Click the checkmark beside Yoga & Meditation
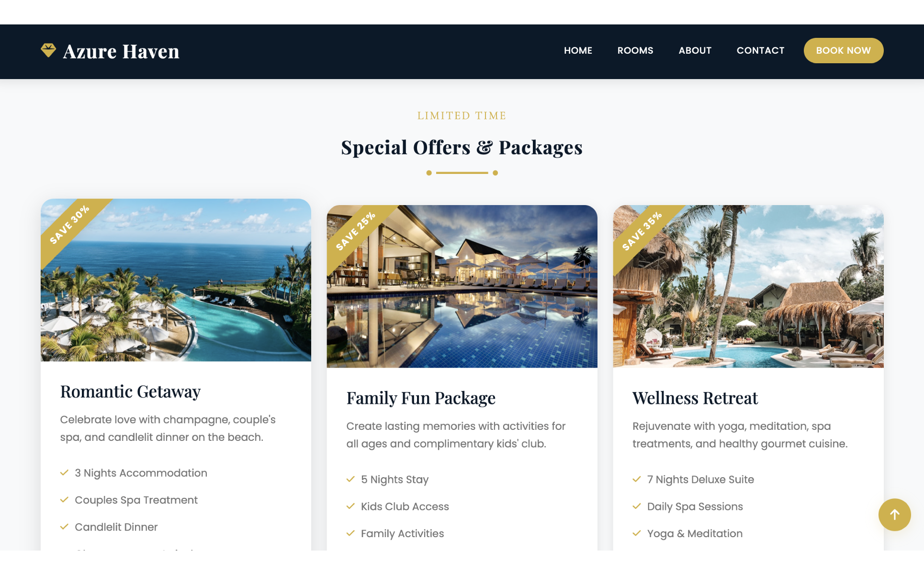The height and width of the screenshot is (575, 924). click(x=637, y=533)
